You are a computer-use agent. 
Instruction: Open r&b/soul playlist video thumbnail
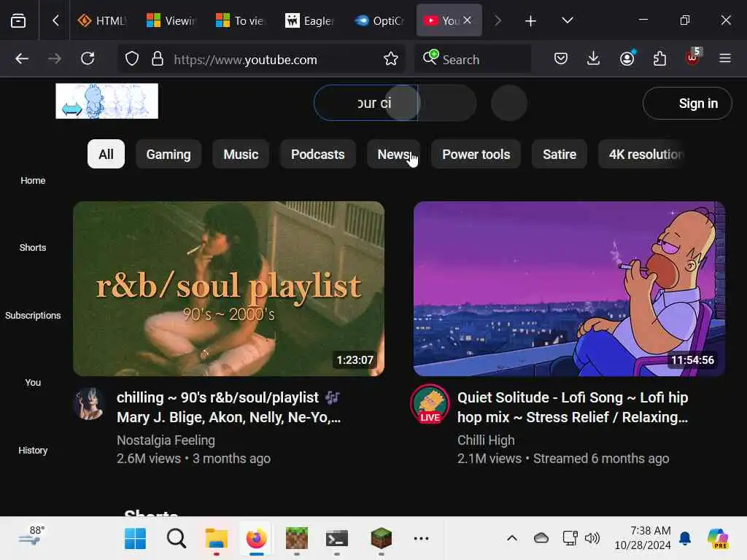(x=228, y=289)
